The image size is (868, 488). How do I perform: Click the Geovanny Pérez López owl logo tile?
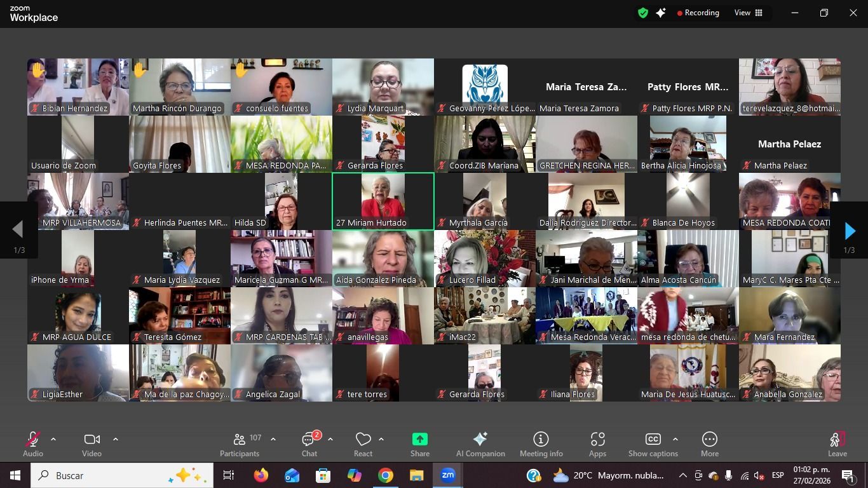point(485,87)
